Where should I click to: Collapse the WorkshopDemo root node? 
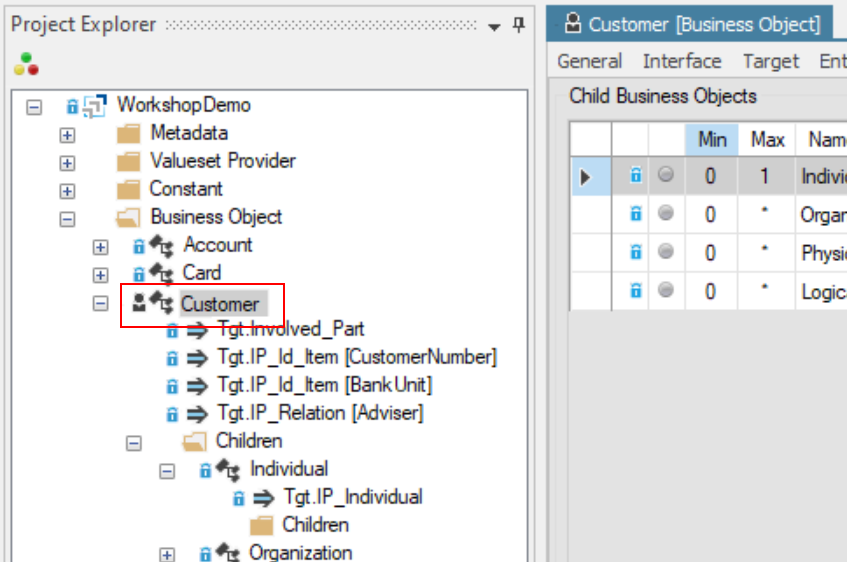(35, 106)
